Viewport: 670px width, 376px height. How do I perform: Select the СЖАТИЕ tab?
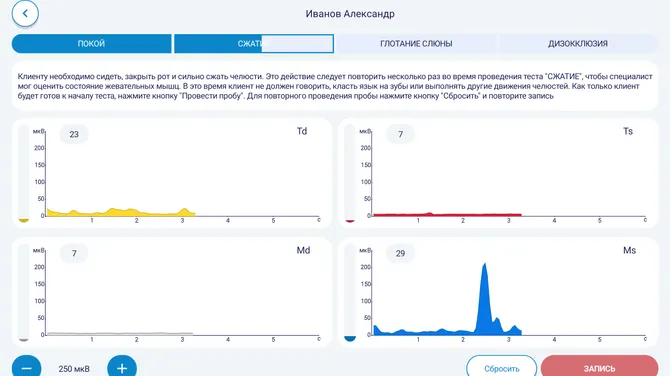point(254,44)
